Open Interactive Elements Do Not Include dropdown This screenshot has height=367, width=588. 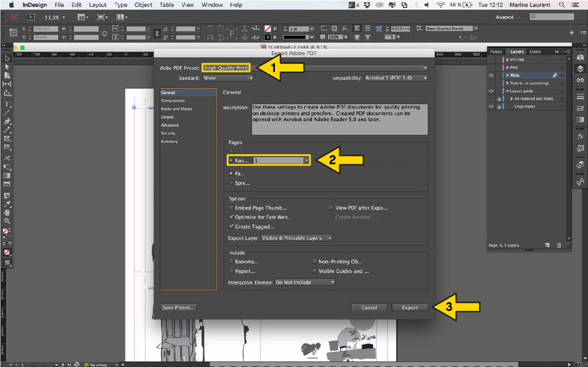[305, 282]
